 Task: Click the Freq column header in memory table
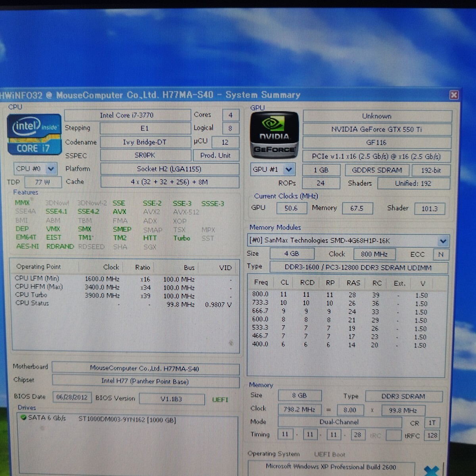pyautogui.click(x=261, y=282)
